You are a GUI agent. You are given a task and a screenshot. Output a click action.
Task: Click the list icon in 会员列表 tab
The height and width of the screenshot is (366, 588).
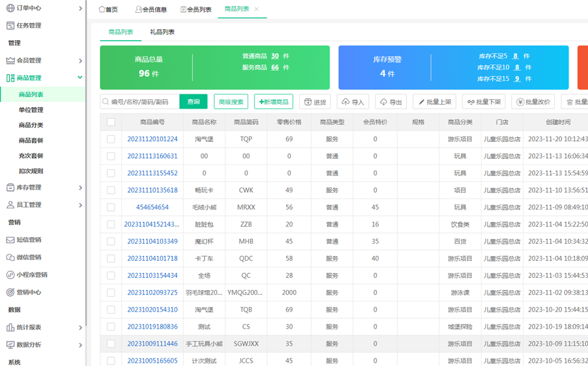coord(183,9)
